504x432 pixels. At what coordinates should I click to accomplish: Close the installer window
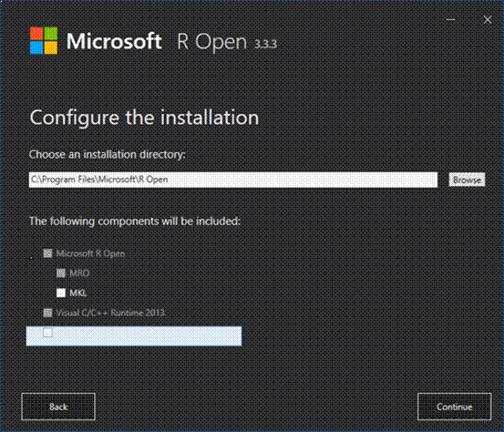[488, 20]
